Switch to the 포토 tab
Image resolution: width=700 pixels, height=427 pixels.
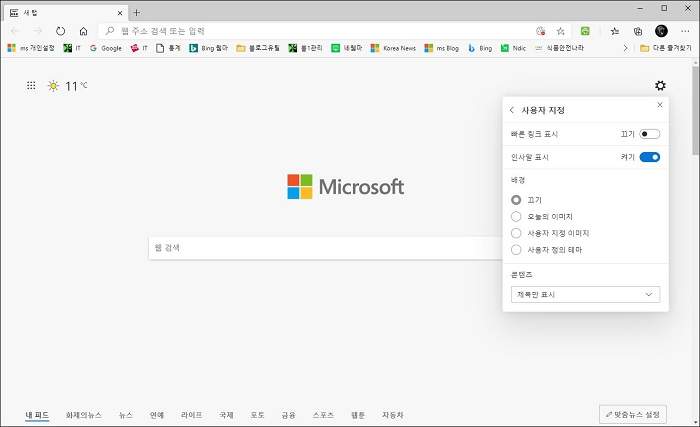(257, 415)
